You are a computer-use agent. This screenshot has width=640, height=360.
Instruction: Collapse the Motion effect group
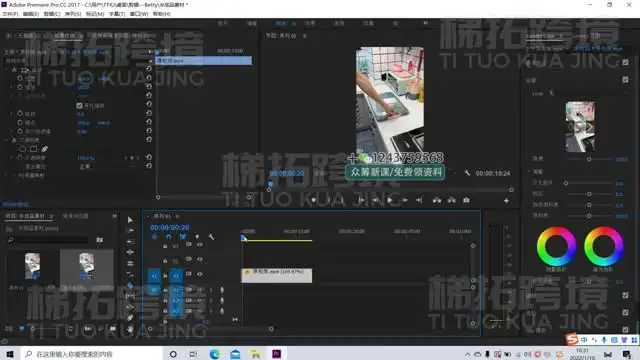click(x=7, y=69)
